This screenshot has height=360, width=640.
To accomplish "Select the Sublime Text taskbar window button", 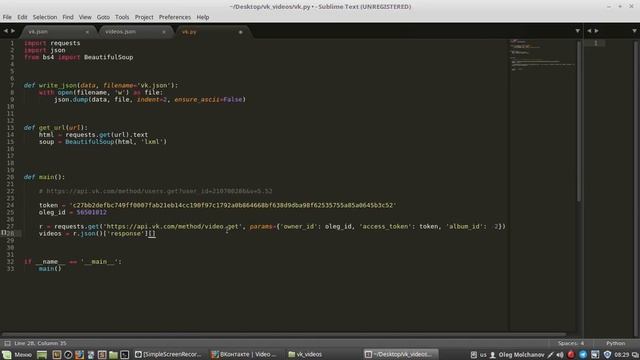I will tap(400, 354).
